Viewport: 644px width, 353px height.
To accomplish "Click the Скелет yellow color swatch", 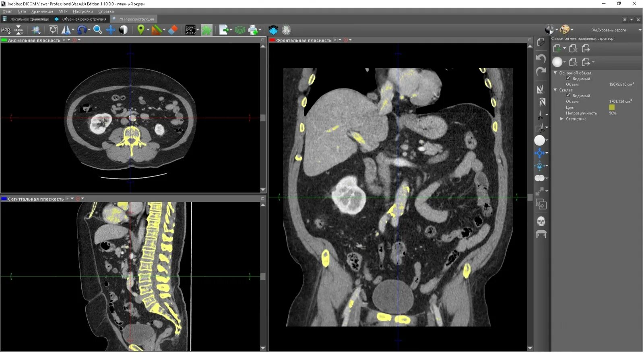I will (612, 107).
